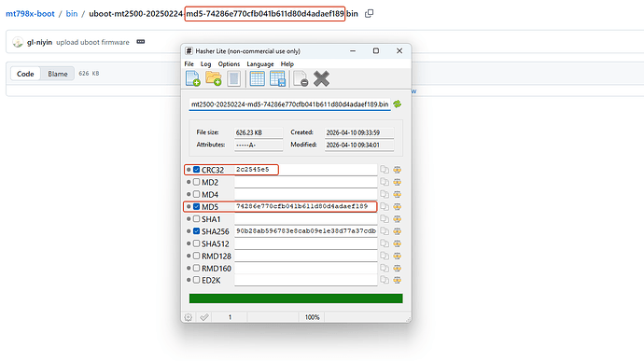
Task: Enable the SHA1 checkbox
Action: coord(196,219)
